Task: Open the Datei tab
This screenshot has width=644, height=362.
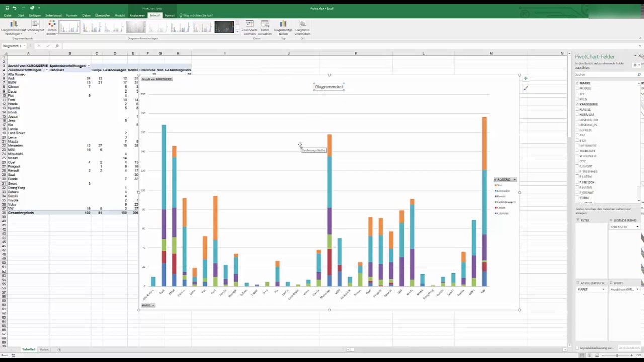Action: [8, 15]
